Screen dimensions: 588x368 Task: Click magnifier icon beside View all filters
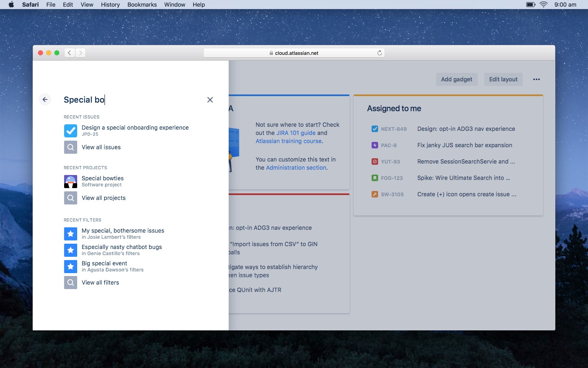click(71, 283)
